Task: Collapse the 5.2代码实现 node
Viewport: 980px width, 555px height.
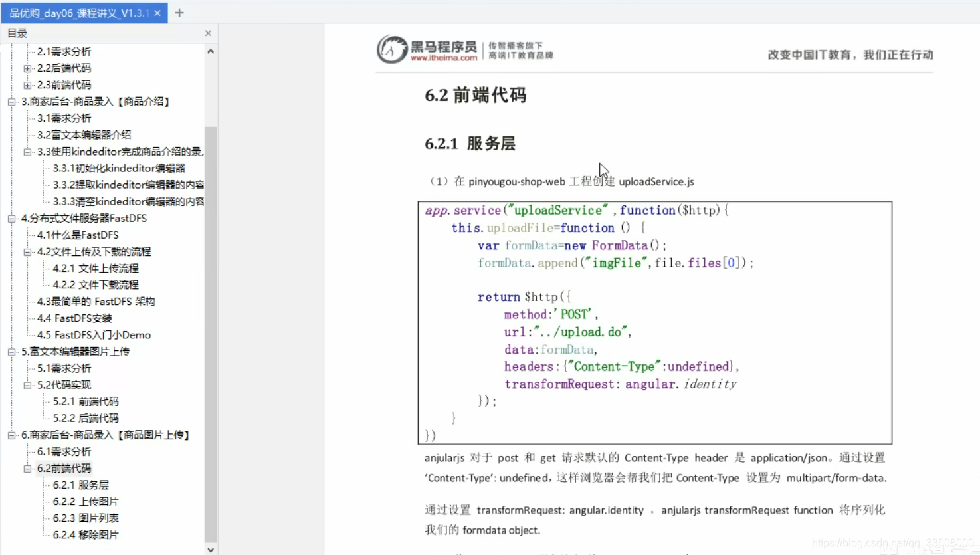Action: 27,385
